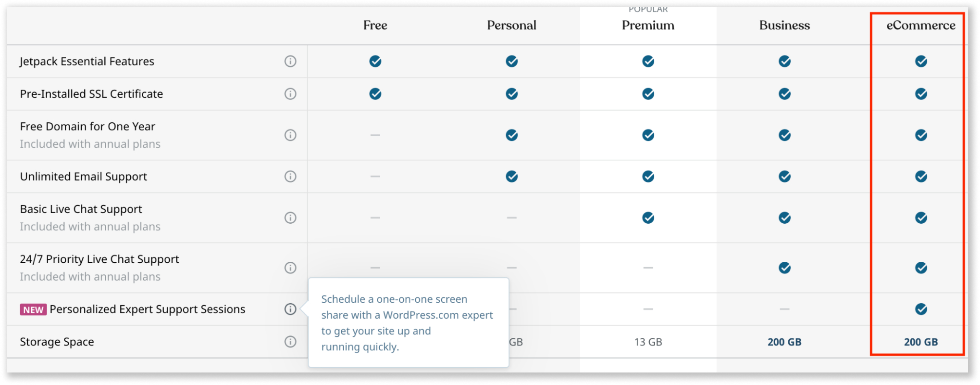Select the eCommerce plan column header
This screenshot has height=385, width=980.
(x=921, y=25)
